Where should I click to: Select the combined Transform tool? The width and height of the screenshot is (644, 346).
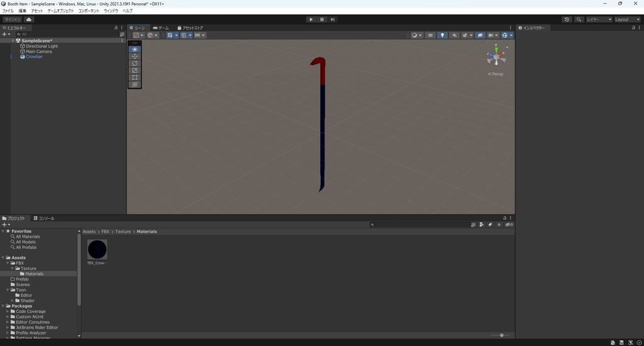click(135, 84)
